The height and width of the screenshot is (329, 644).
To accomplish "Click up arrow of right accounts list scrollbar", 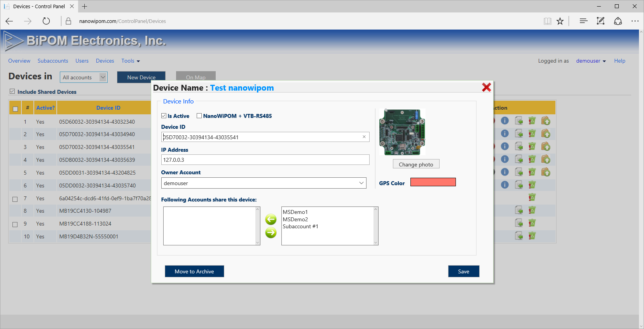I will (375, 210).
